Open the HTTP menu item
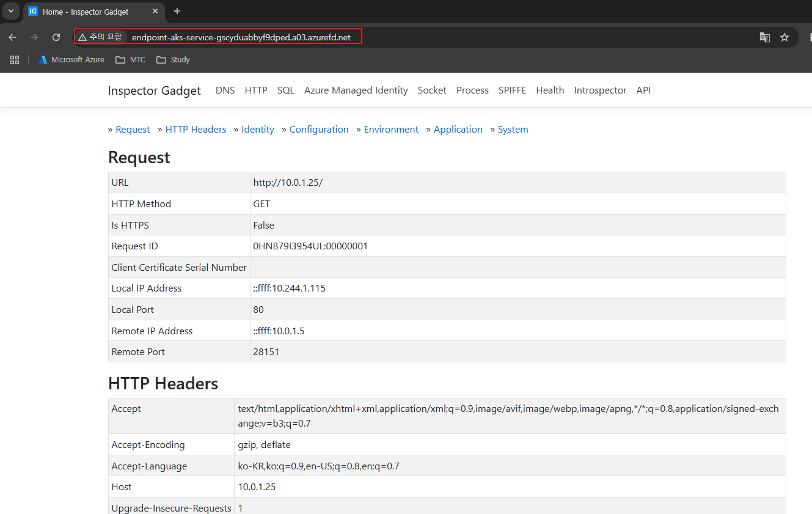 pos(256,90)
